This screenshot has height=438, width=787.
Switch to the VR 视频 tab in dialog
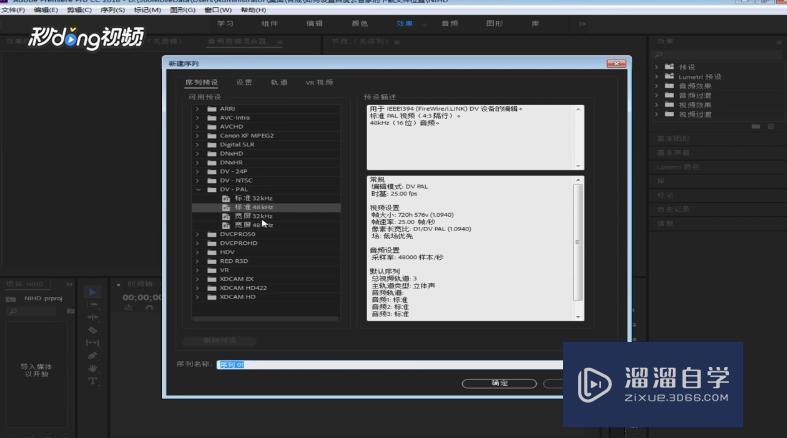319,82
